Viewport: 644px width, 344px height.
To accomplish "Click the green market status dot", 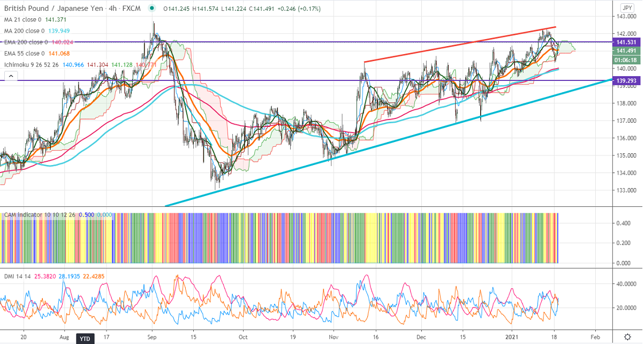I will coord(153,9).
